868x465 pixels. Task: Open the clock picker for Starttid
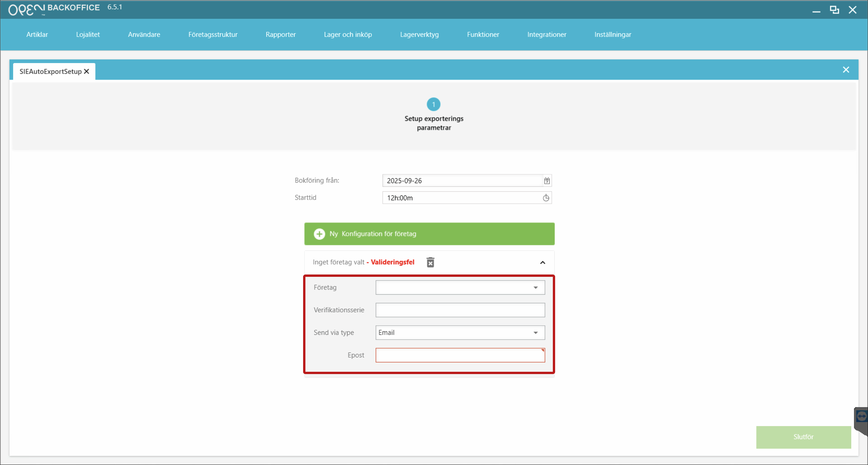coord(546,198)
